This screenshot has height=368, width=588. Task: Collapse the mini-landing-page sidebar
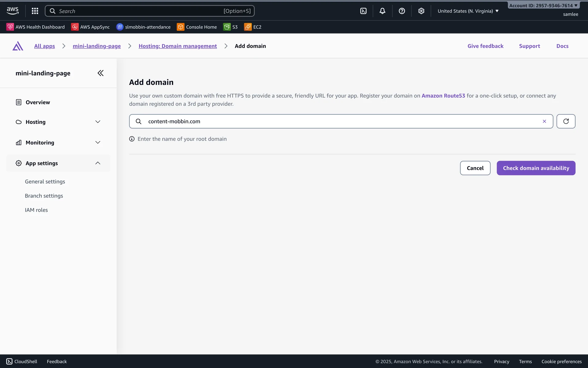100,73
